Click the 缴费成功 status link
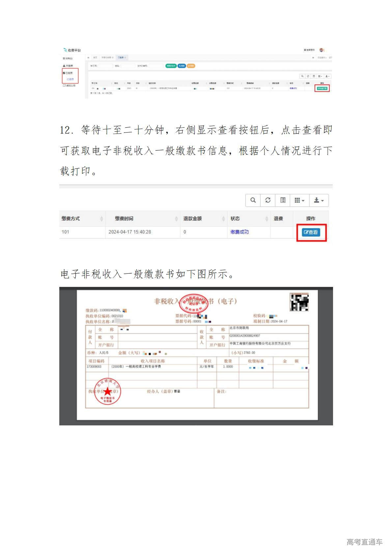Image resolution: width=392 pixels, height=555 pixels. coord(239,232)
